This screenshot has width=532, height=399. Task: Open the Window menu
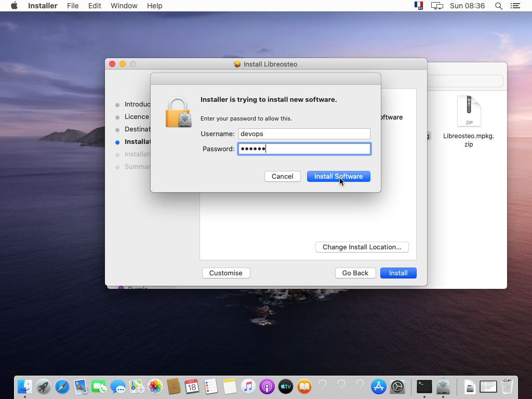pos(124,6)
